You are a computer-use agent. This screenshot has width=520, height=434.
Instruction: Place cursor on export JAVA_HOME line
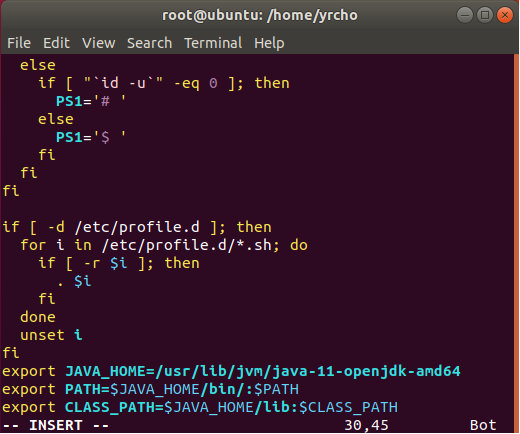(231, 371)
